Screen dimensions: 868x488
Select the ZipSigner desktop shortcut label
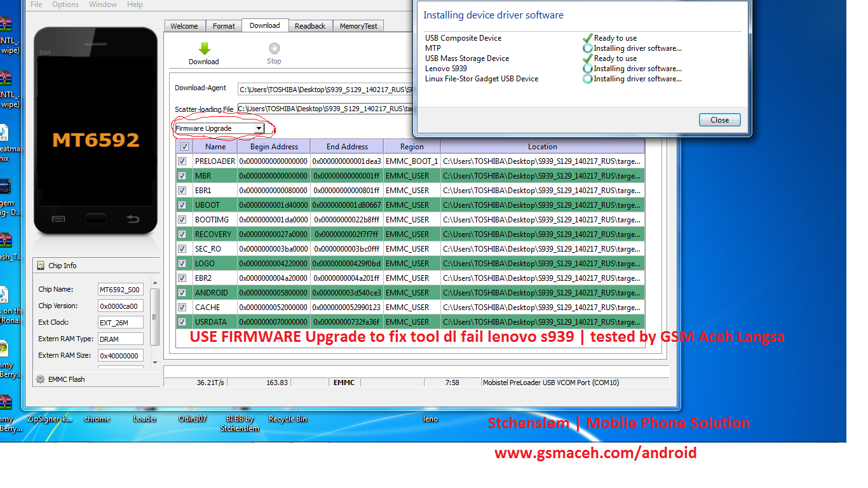click(50, 419)
